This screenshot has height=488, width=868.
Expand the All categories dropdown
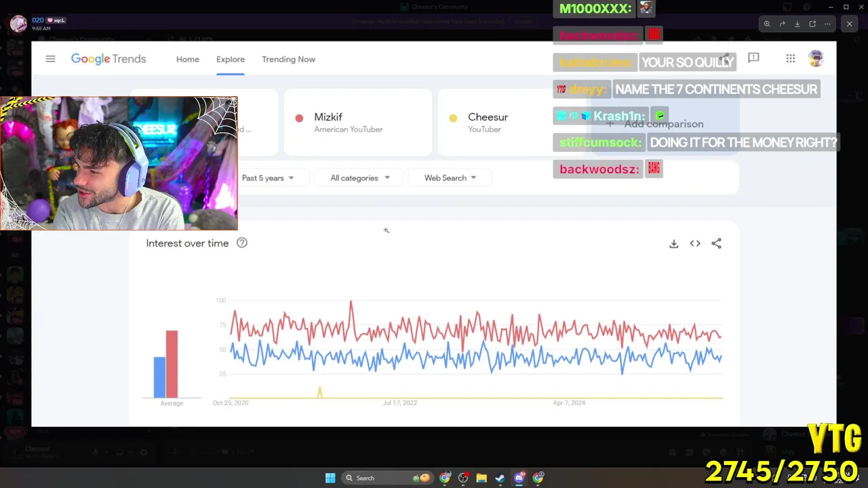360,178
